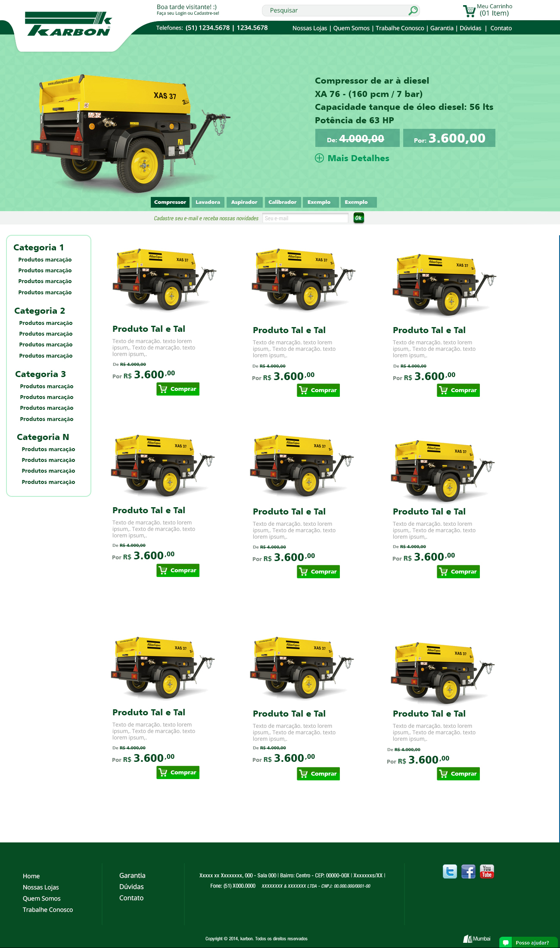Click the search magnifier icon
This screenshot has height=948, width=560.
(413, 10)
